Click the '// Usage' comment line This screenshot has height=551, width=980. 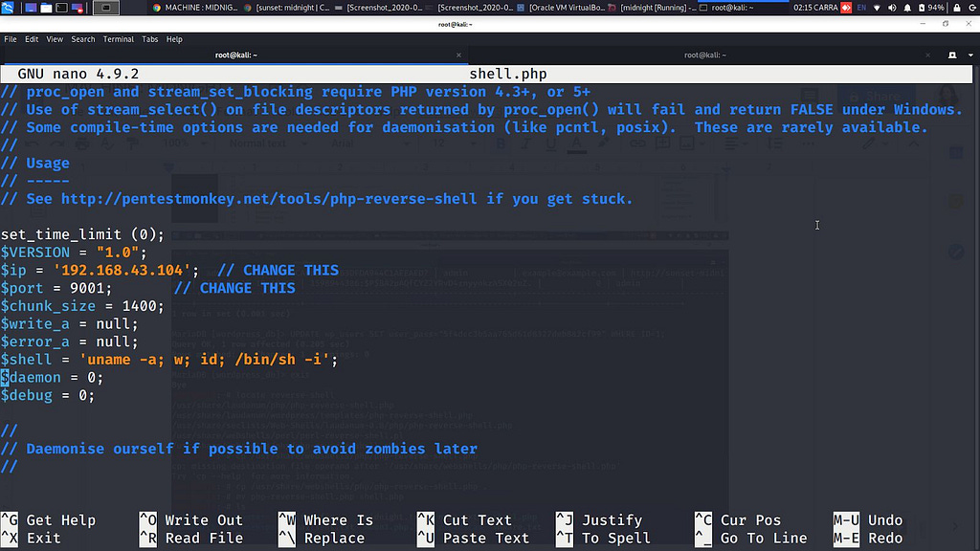point(35,163)
